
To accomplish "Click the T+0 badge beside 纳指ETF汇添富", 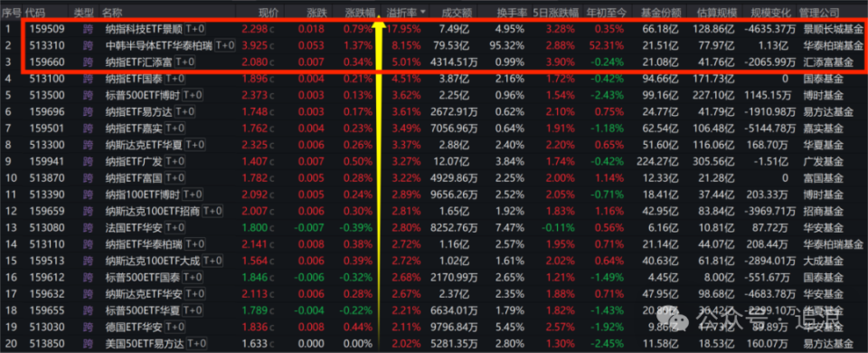I will [x=184, y=62].
